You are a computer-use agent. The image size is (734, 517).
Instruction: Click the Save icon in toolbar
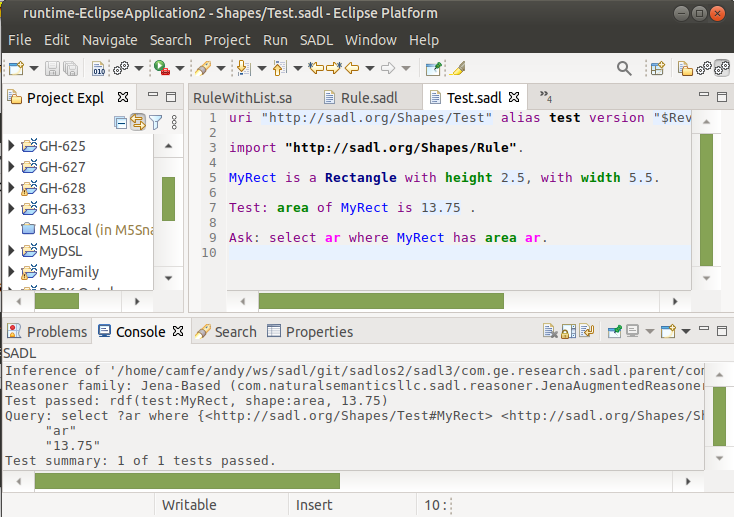point(51,68)
